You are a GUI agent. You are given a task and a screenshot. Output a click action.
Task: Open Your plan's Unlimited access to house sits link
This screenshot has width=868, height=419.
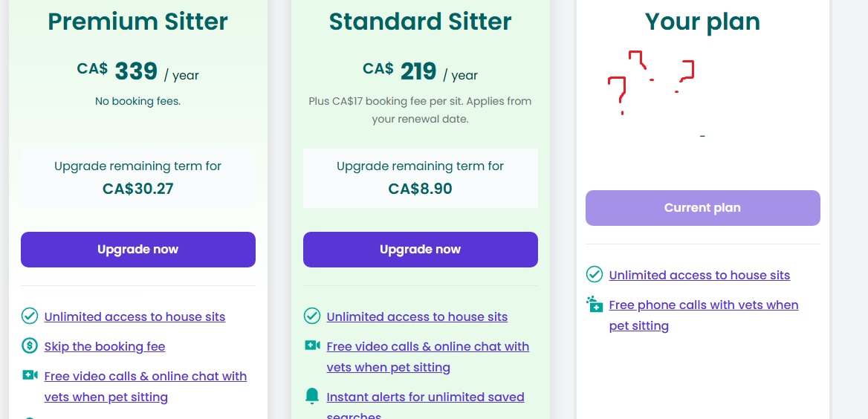699,275
